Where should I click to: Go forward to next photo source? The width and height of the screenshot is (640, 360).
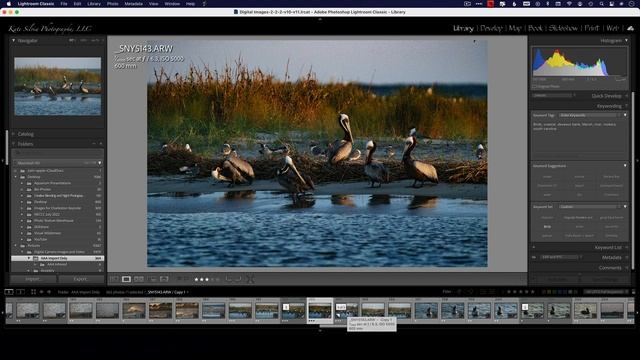point(49,292)
